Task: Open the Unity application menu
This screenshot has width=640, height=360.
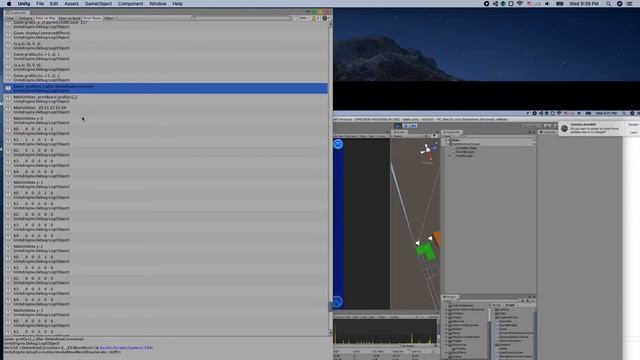Action: (24, 4)
